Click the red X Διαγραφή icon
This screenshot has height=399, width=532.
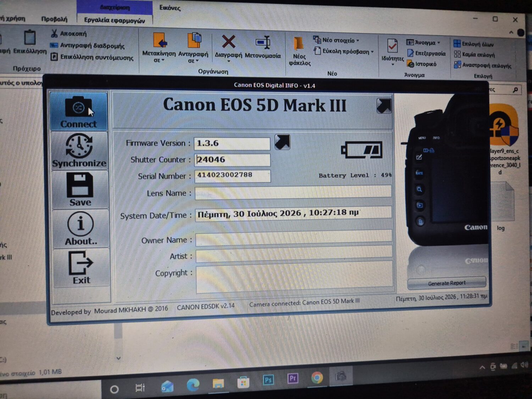[228, 41]
